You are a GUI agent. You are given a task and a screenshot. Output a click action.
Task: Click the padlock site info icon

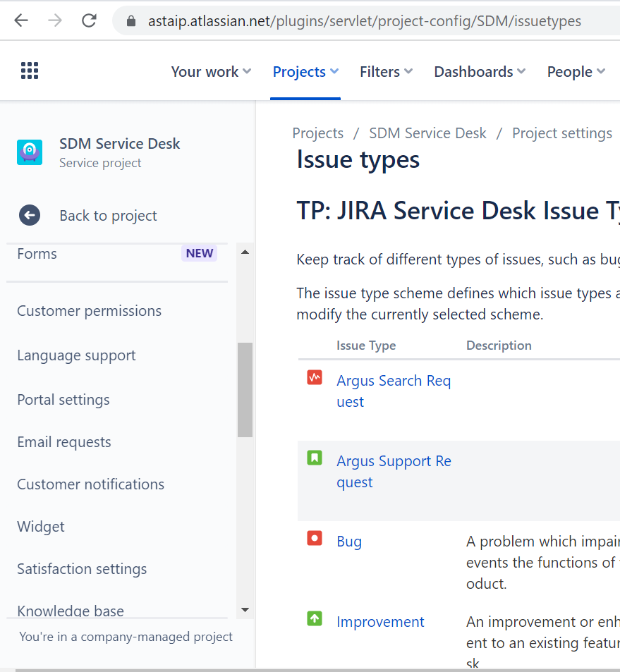coord(131,21)
